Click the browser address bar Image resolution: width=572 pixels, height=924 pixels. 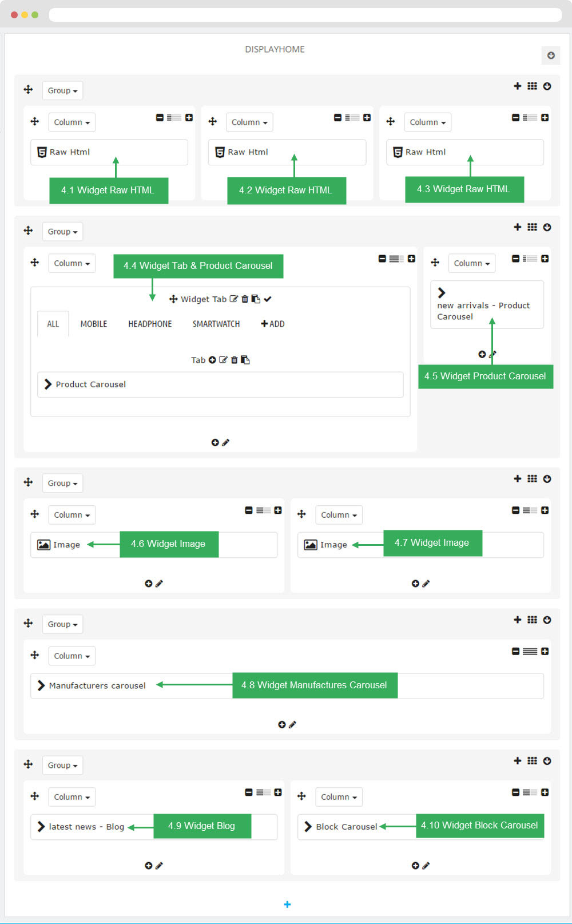(x=305, y=14)
